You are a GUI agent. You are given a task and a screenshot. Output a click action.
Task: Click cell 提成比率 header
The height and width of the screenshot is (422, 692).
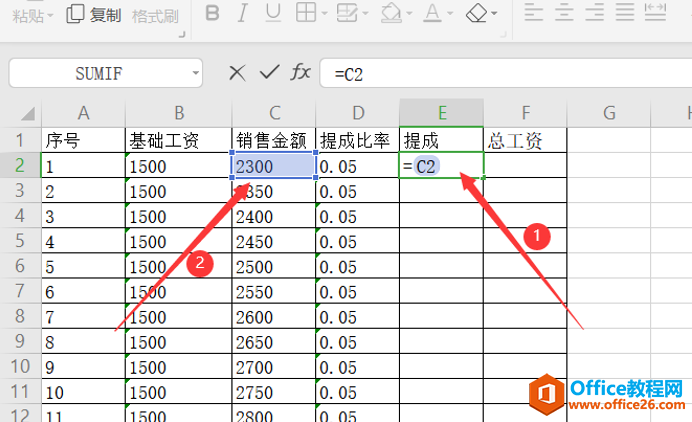tap(358, 141)
